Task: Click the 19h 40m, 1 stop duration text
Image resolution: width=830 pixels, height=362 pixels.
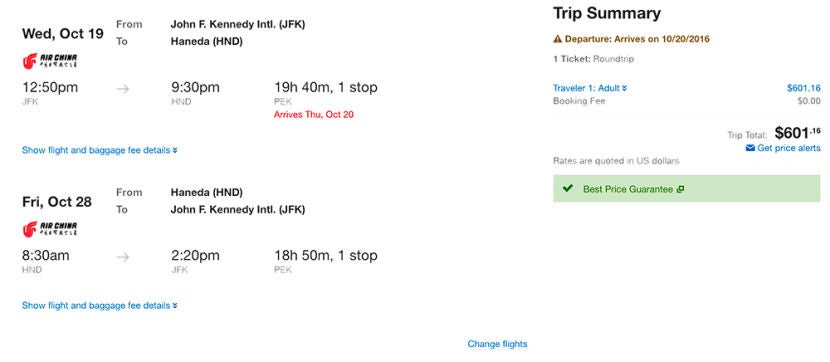Action: 326,87
